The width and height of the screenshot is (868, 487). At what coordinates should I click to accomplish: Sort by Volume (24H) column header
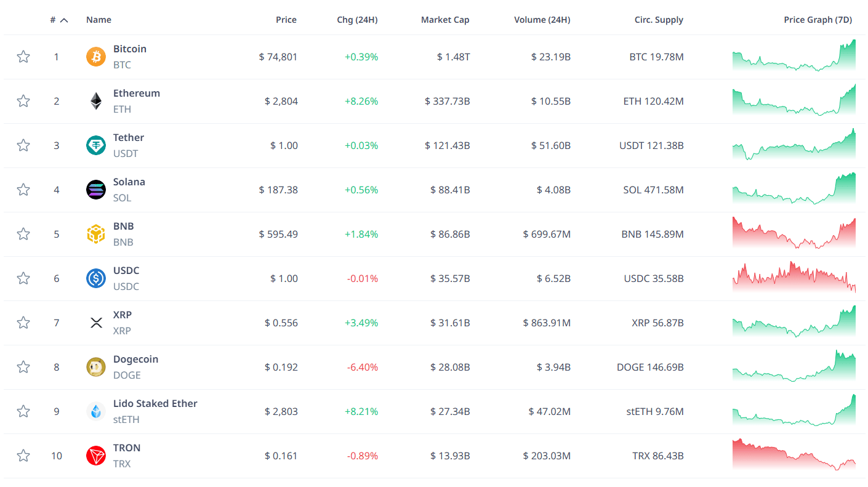[542, 20]
